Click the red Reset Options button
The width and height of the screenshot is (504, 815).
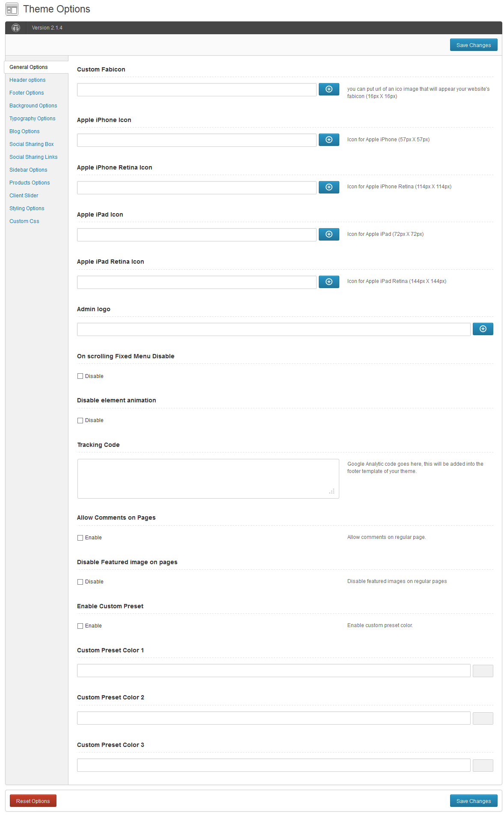click(33, 801)
